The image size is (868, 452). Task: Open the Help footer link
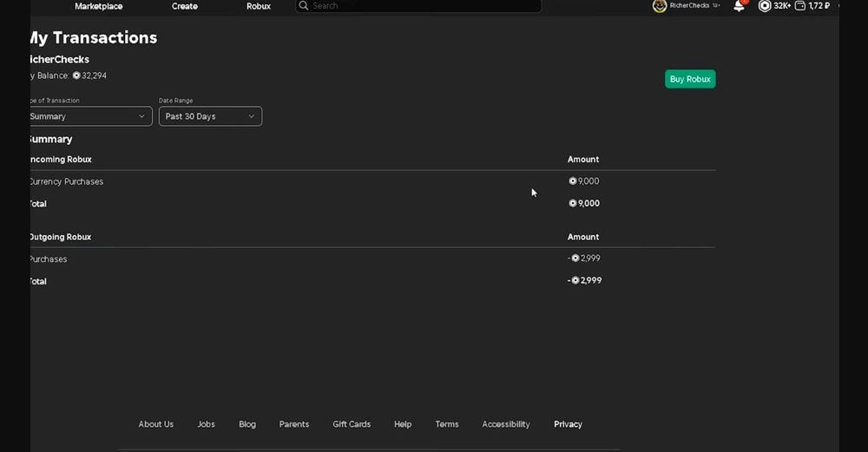point(403,424)
